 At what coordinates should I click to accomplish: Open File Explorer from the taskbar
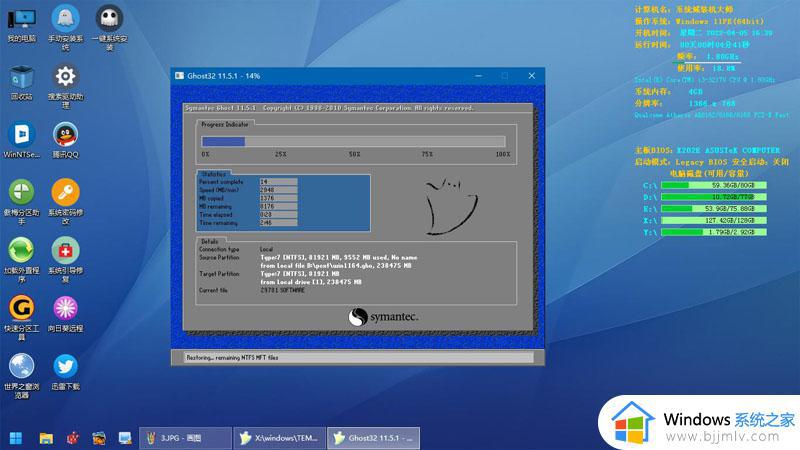coord(46,438)
